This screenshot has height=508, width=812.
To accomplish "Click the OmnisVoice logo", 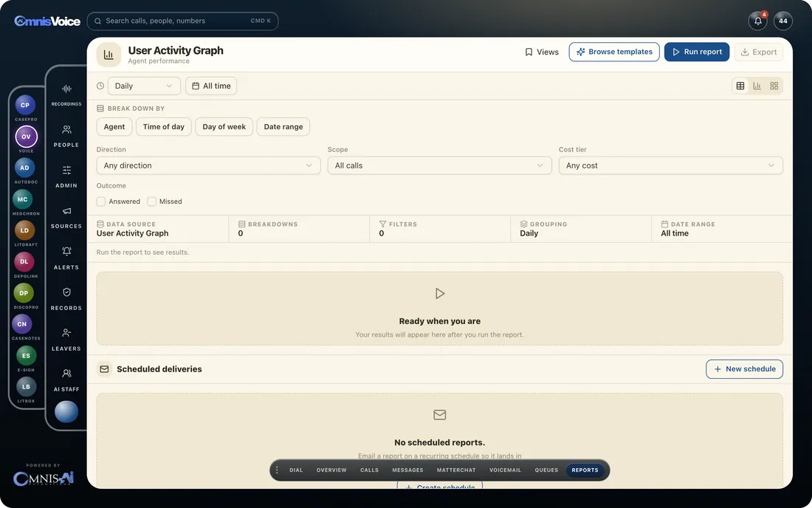I will 47,21.
